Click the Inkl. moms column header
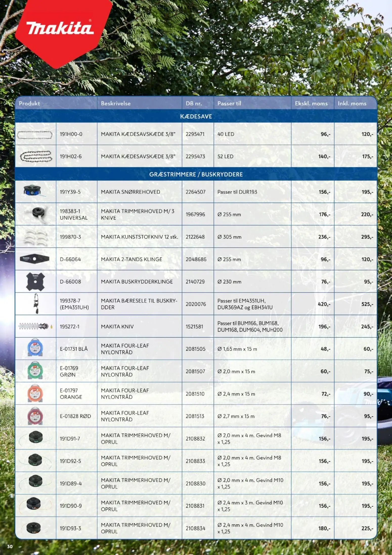The width and height of the screenshot is (392, 555). point(352,103)
